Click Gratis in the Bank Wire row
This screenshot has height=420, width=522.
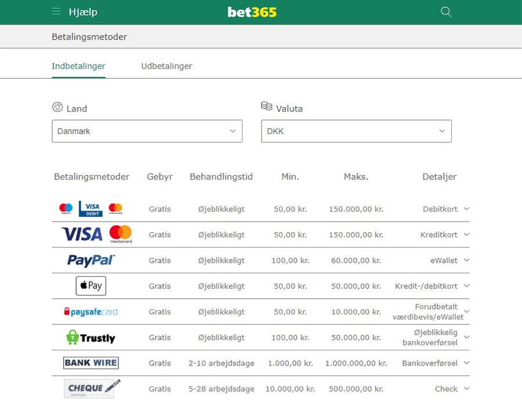160,363
